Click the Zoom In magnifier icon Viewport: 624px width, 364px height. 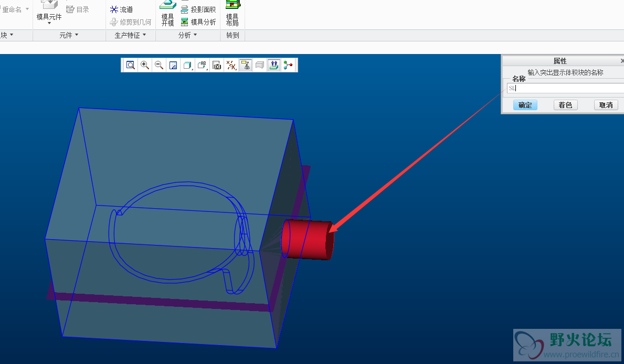(x=145, y=65)
